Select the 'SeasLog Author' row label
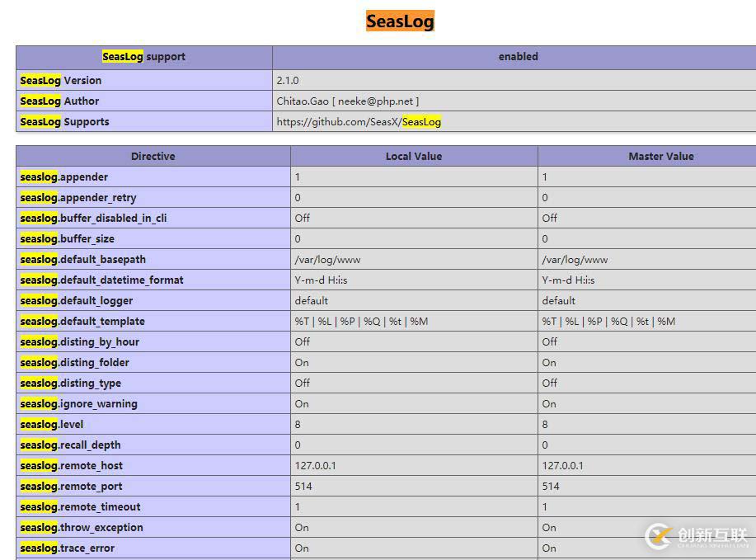Viewport: 756px width, 560px height. tap(59, 101)
